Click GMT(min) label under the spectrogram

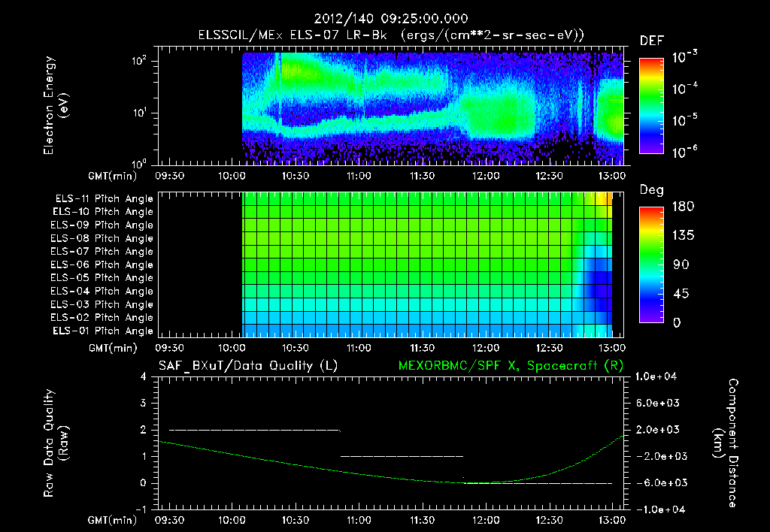(x=113, y=176)
